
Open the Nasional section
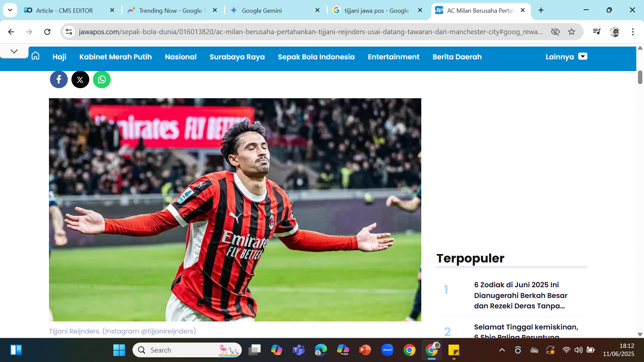point(181,57)
